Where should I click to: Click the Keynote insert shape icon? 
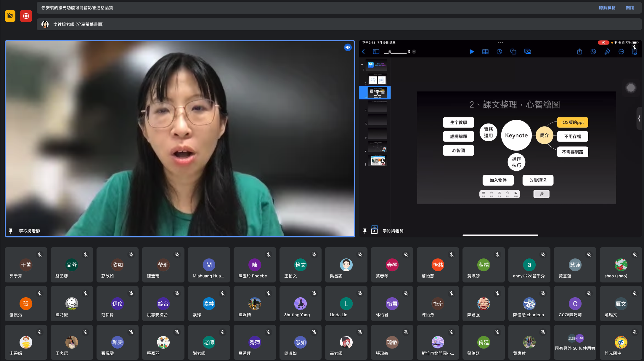(x=513, y=52)
